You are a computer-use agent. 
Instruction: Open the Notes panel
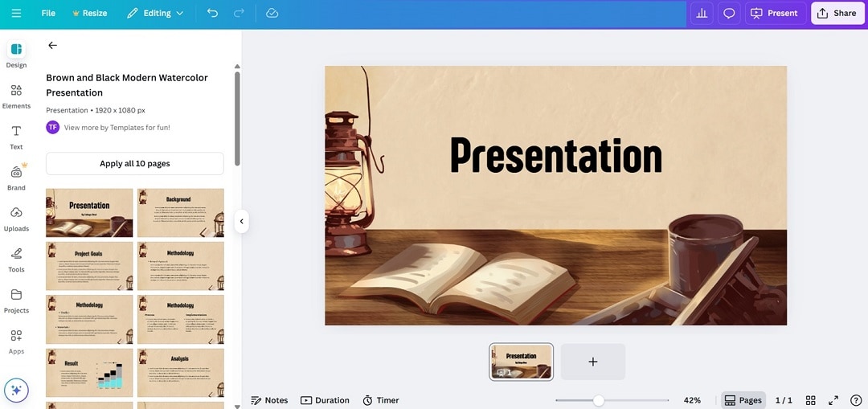pos(269,400)
